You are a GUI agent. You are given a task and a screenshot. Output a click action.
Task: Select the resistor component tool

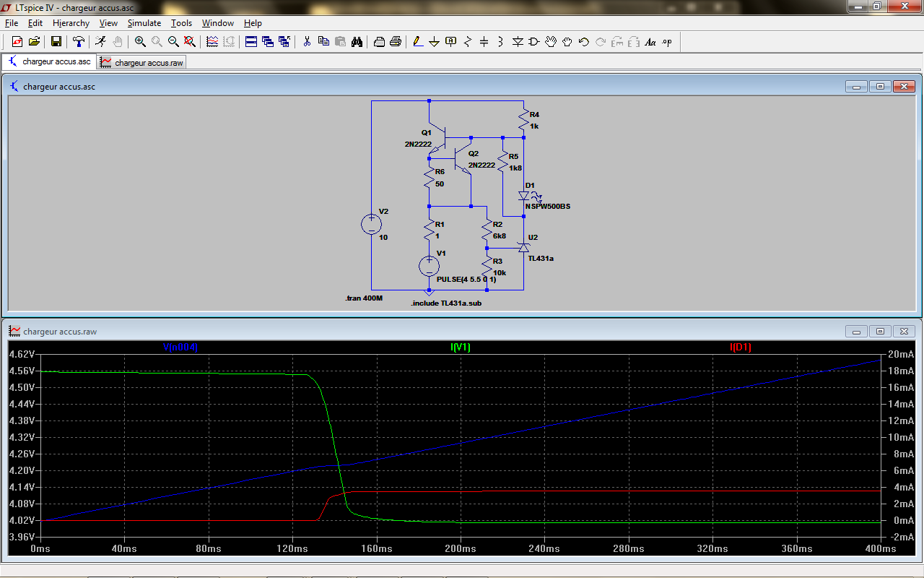click(468, 42)
